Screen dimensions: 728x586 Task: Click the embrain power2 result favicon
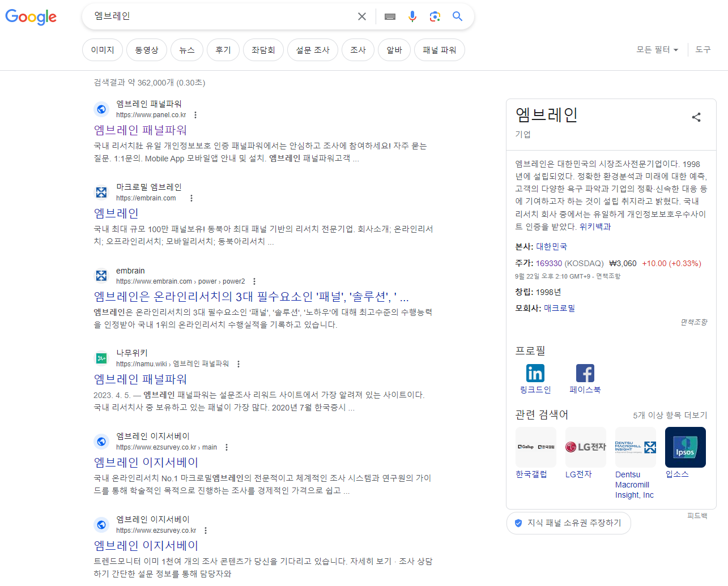coord(101,276)
